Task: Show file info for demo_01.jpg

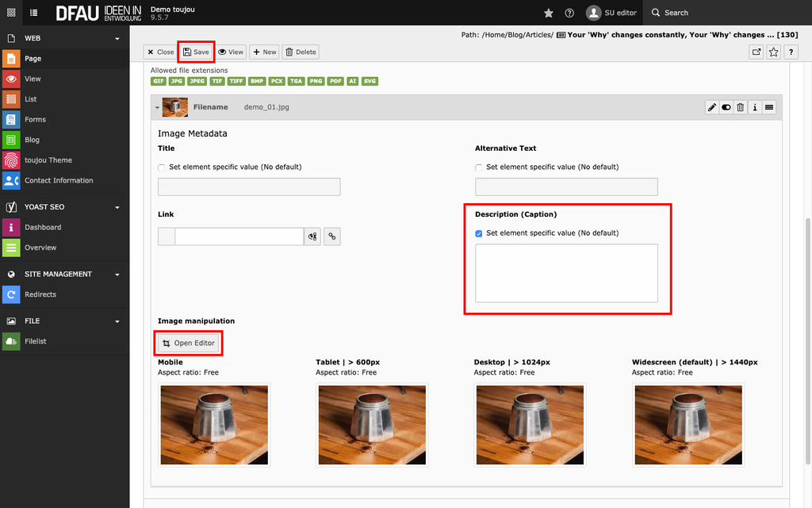Action: tap(755, 107)
